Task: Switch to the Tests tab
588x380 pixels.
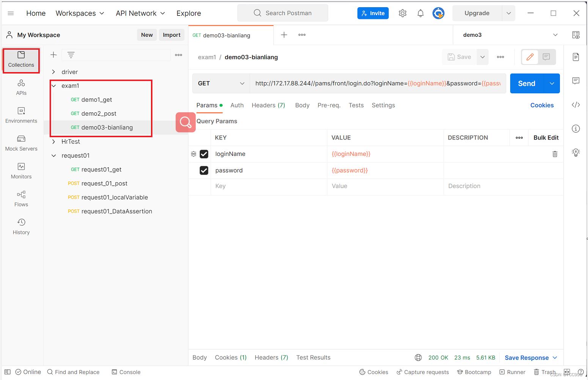Action: [x=356, y=105]
